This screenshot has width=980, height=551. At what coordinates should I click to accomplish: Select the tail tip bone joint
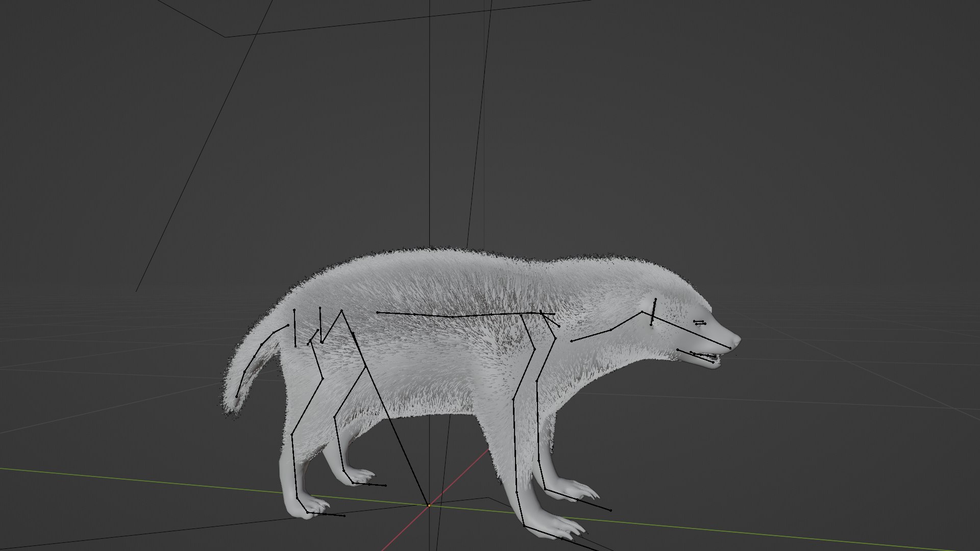coord(237,396)
